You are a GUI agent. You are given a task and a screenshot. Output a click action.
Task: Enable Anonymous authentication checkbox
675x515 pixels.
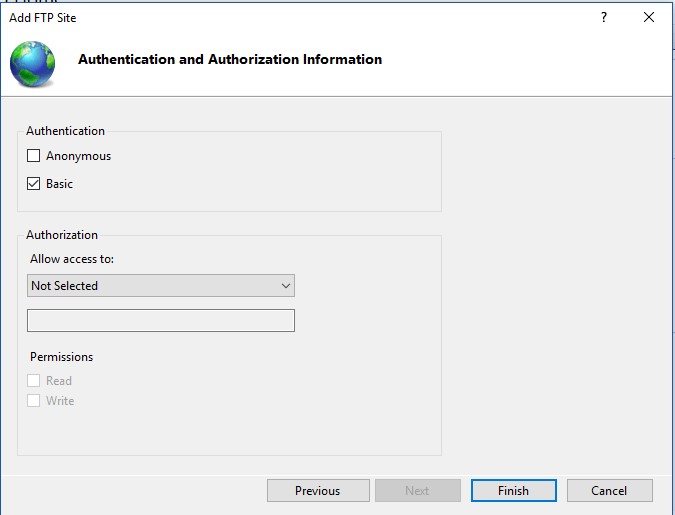(34, 155)
